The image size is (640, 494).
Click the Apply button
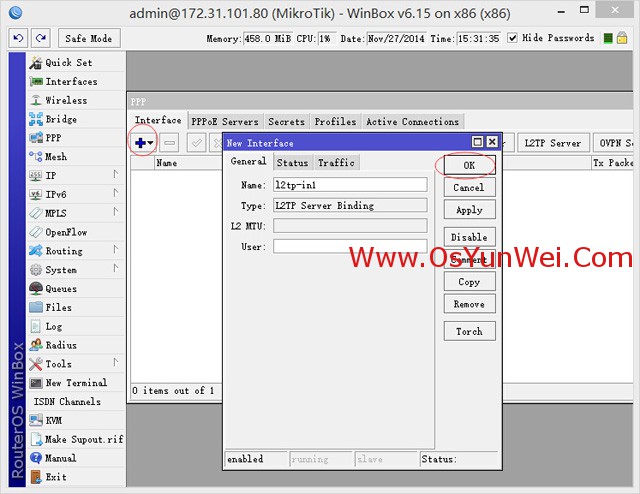[x=469, y=210]
